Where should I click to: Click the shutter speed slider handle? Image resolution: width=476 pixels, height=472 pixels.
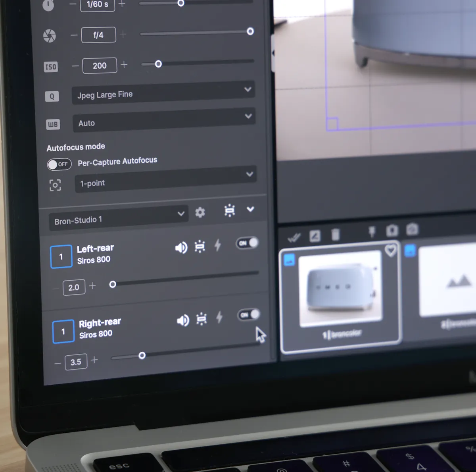tap(181, 3)
